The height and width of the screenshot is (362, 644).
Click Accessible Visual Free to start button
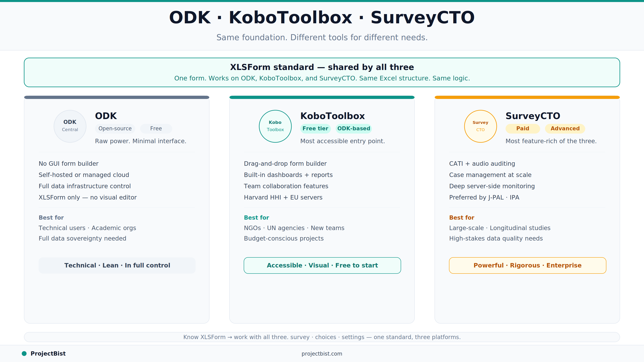(322, 265)
